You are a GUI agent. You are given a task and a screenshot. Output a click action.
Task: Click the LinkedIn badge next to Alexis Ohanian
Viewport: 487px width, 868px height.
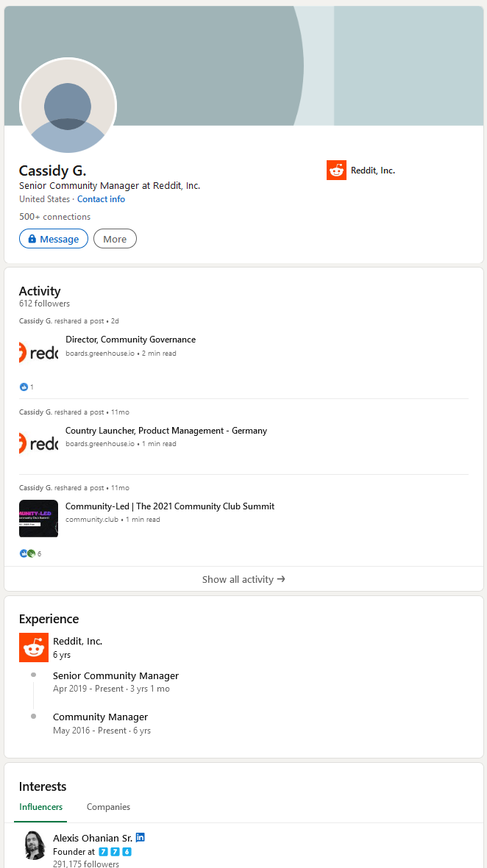click(141, 838)
